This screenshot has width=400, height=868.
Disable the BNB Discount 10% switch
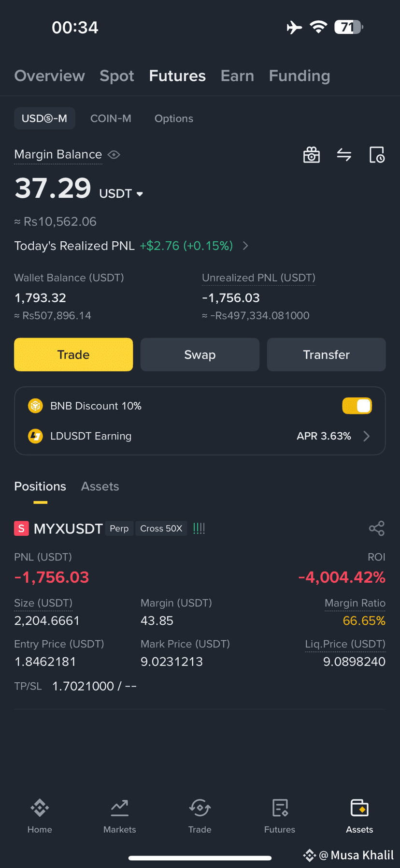(357, 406)
